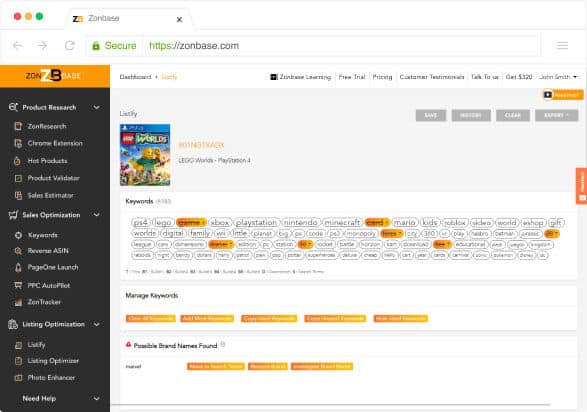Click the Zonbase Learning icon in top bar
This screenshot has height=412, width=587.
click(274, 77)
